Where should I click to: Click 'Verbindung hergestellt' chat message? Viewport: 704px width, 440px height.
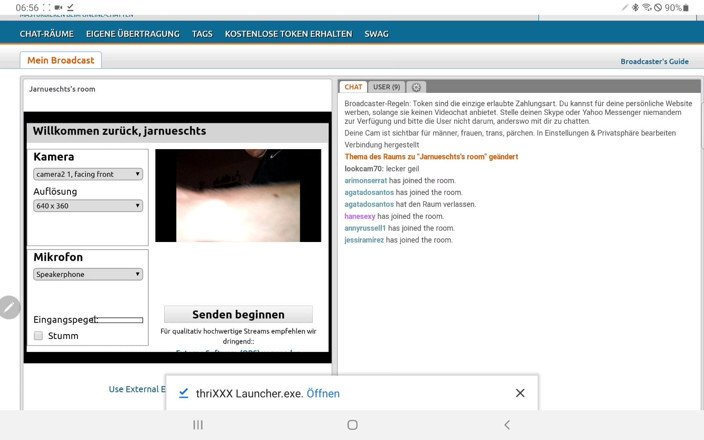point(382,145)
